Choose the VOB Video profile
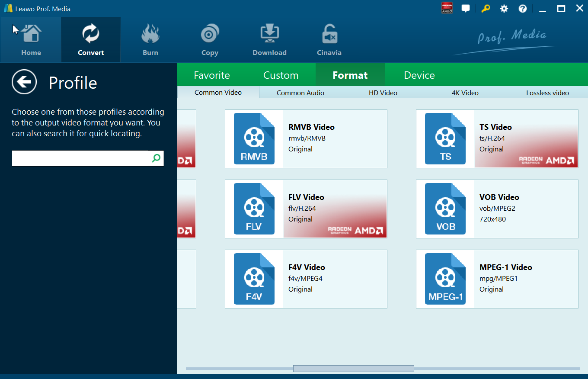 point(497,209)
